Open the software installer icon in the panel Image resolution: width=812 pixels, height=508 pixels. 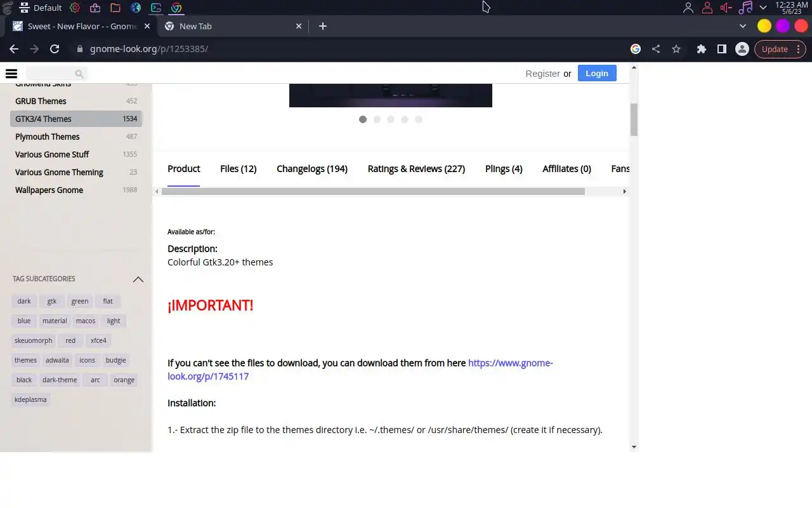(95, 8)
